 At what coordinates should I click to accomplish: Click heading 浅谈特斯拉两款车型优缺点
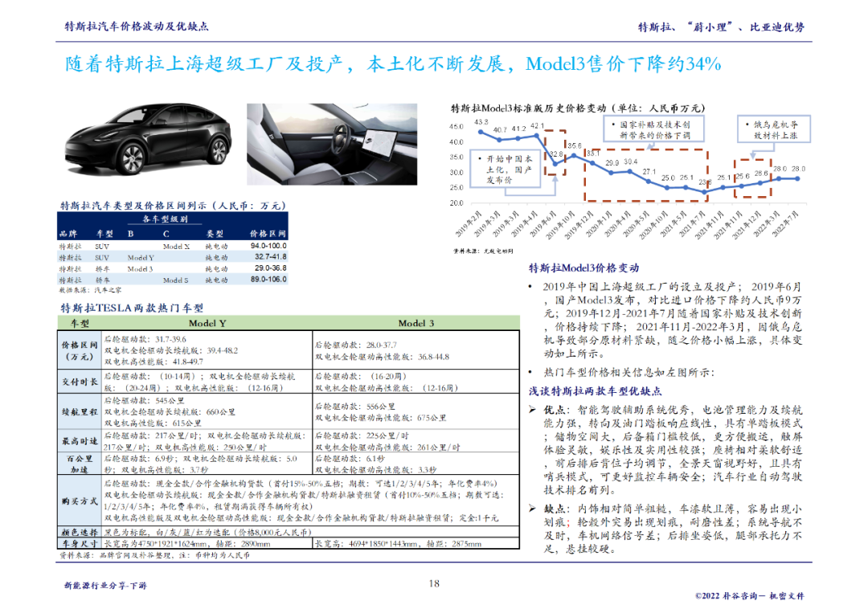click(x=595, y=391)
